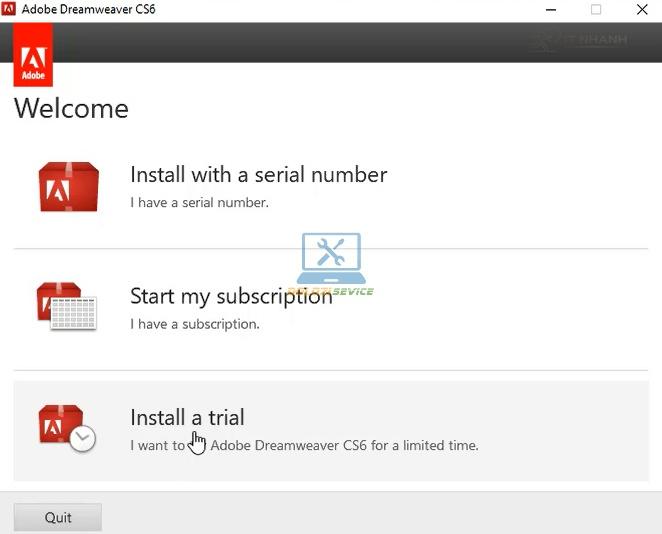
Task: Click the laptop wrench watermark icon
Action: point(331,258)
